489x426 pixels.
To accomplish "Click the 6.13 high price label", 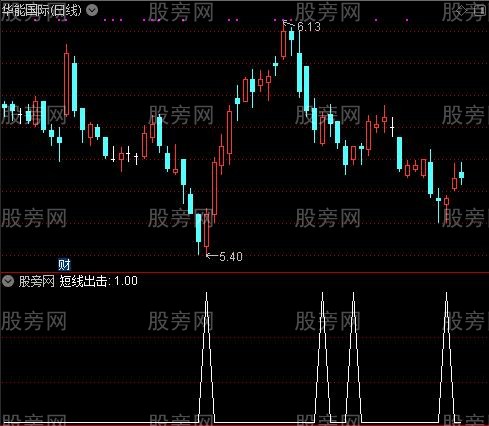I will [309, 27].
